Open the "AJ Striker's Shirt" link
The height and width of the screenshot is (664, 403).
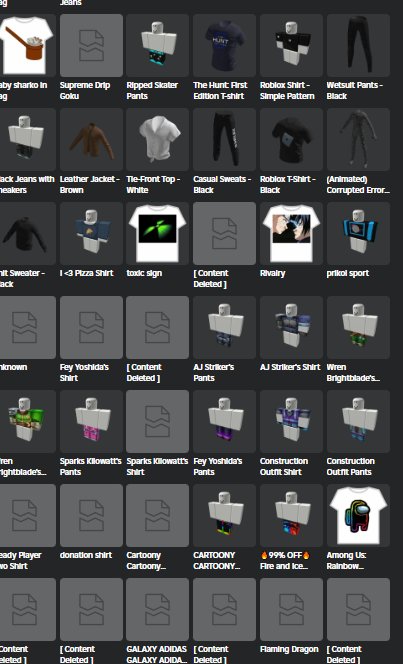(290, 367)
